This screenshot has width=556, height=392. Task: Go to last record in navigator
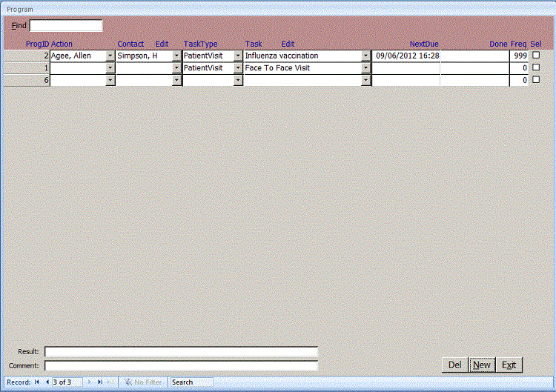[x=101, y=382]
